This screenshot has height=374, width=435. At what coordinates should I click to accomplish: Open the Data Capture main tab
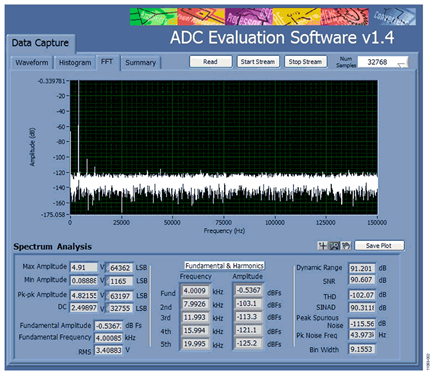[x=40, y=43]
